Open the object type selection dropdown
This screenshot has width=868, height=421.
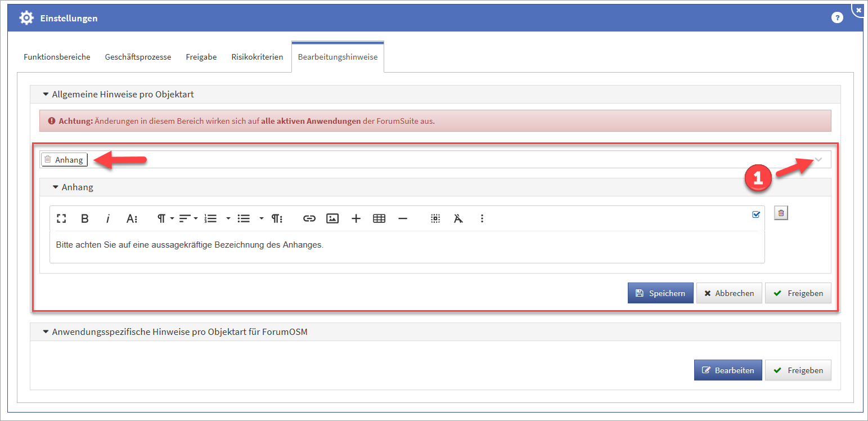819,160
